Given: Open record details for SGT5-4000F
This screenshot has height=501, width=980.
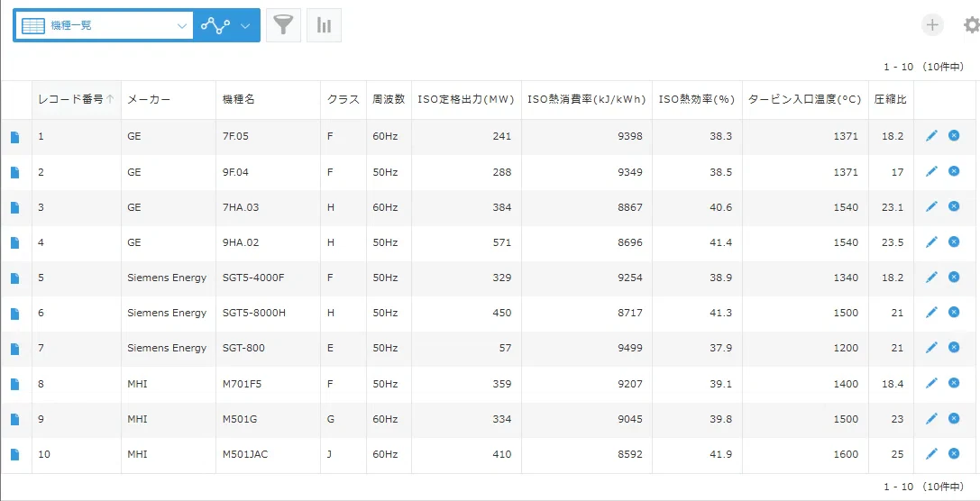Looking at the screenshot, I should 15,278.
